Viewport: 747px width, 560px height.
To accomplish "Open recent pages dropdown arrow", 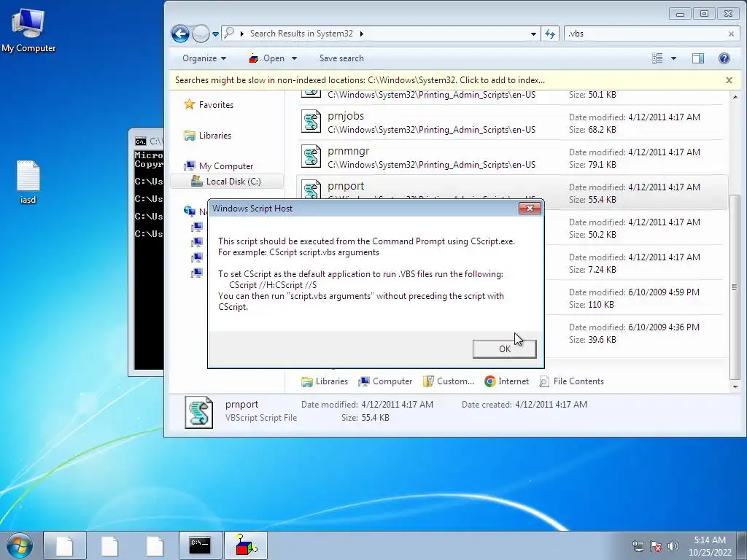I will pyautogui.click(x=215, y=34).
